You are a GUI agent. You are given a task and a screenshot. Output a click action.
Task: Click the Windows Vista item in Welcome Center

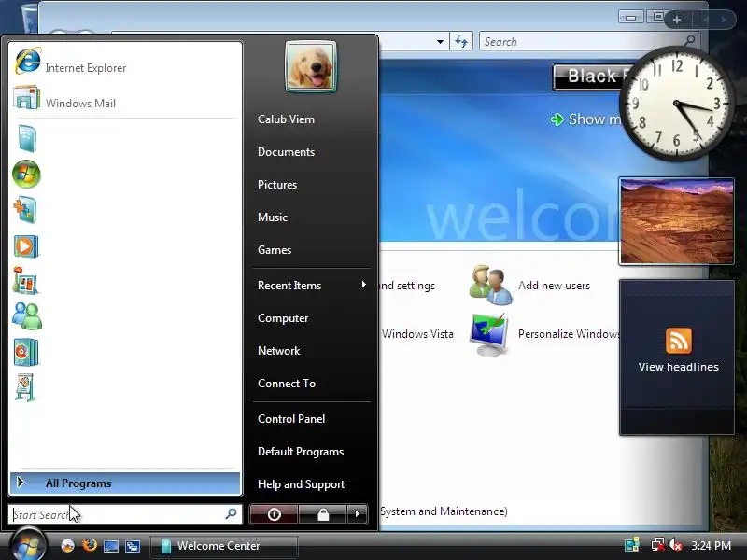[417, 334]
